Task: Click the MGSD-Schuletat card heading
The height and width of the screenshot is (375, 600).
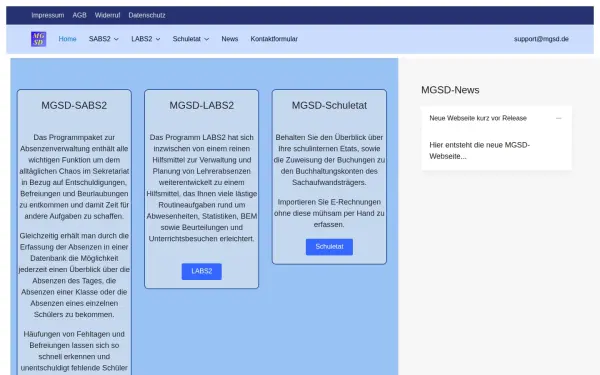Action: 329,105
